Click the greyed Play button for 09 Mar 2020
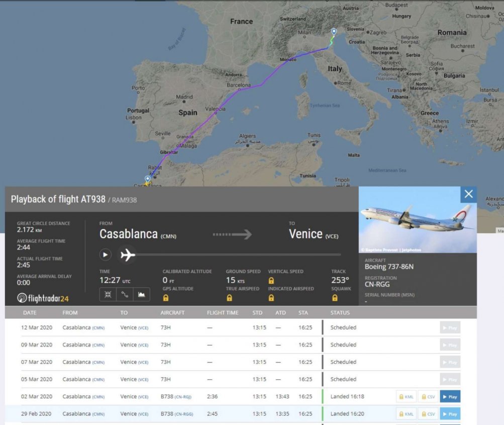Screen dimensions: 504x425 click(x=450, y=345)
